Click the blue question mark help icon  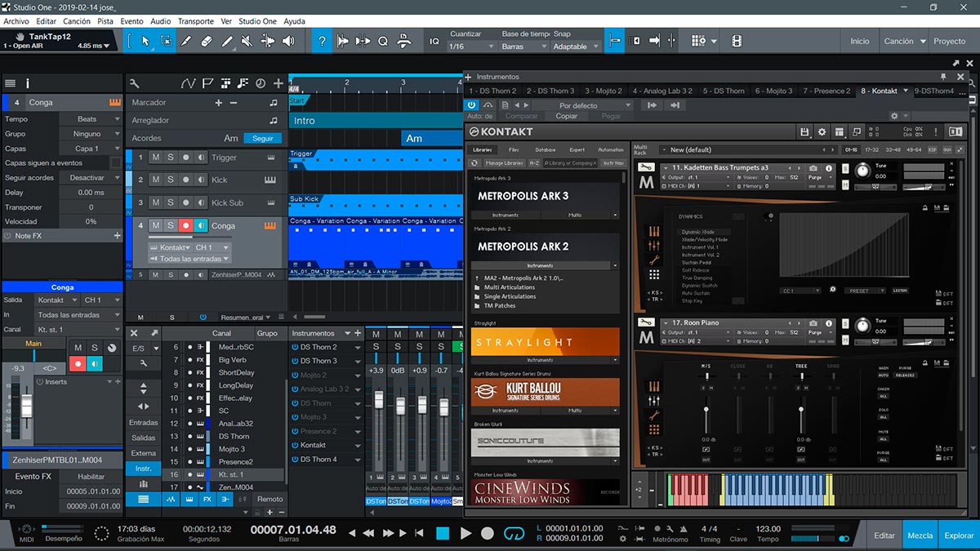pyautogui.click(x=322, y=41)
